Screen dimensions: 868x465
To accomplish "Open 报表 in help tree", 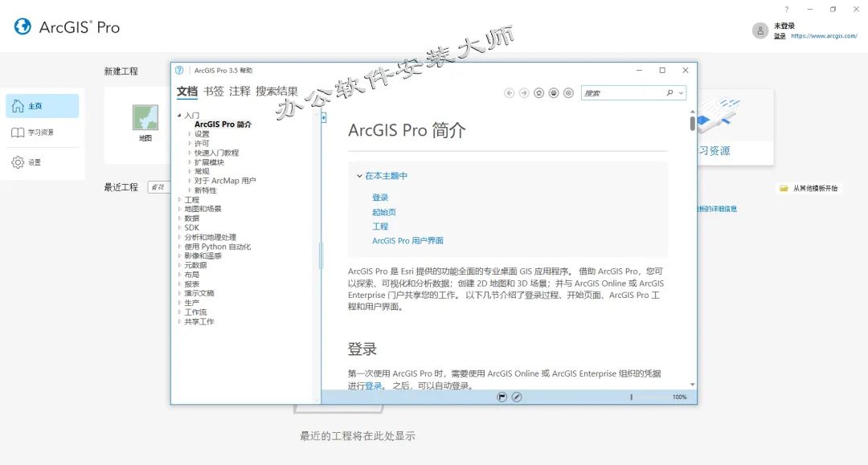I will 191,284.
